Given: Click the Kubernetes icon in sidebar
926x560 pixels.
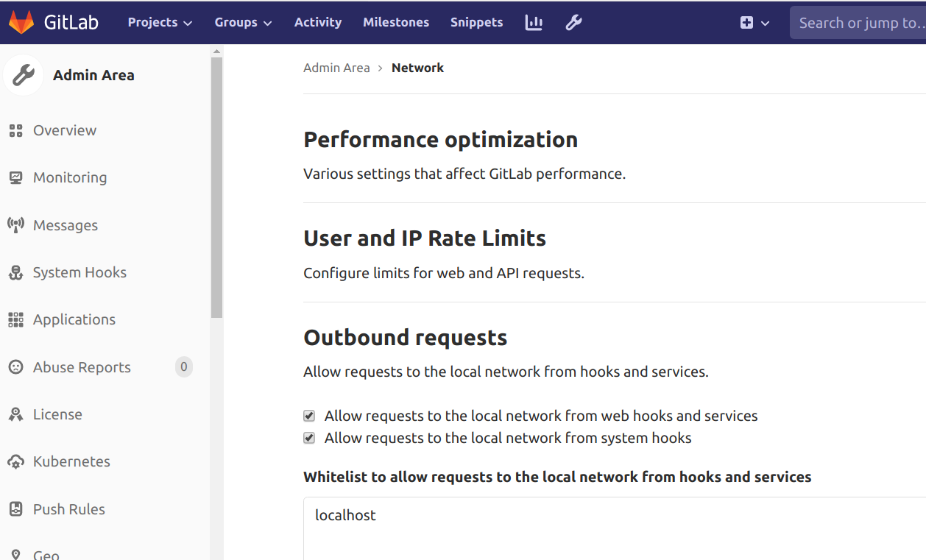Looking at the screenshot, I should coord(15,462).
